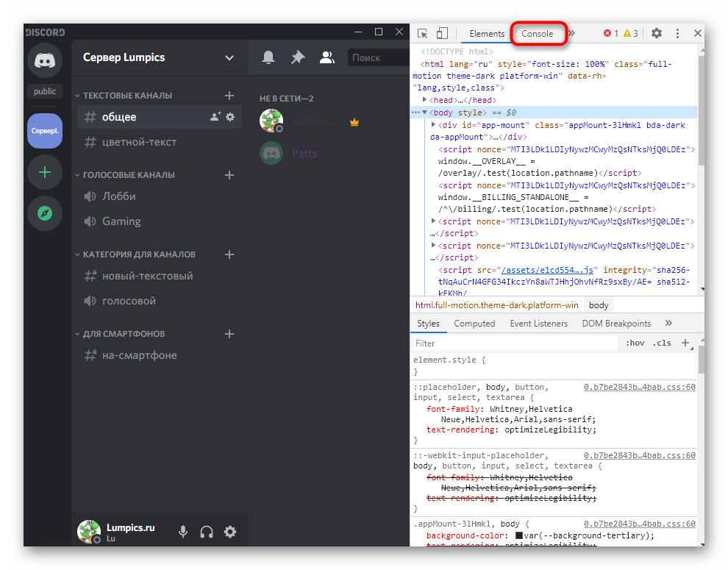
Task: Open DevTools settings gear
Action: click(x=657, y=33)
